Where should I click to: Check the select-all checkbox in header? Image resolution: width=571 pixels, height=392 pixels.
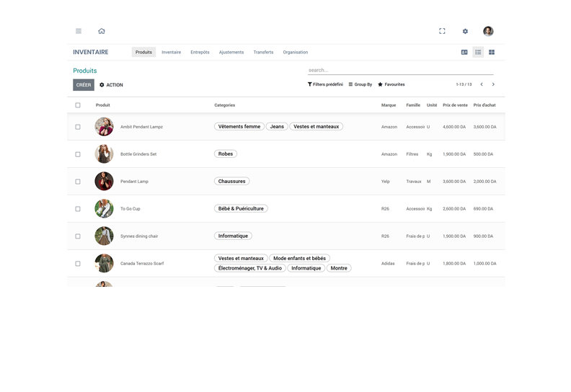click(x=78, y=105)
